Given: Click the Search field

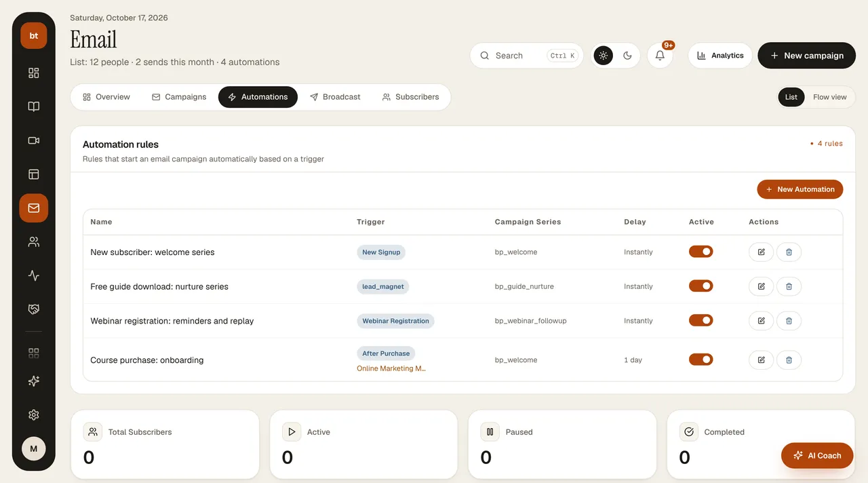Looking at the screenshot, I should pos(527,56).
